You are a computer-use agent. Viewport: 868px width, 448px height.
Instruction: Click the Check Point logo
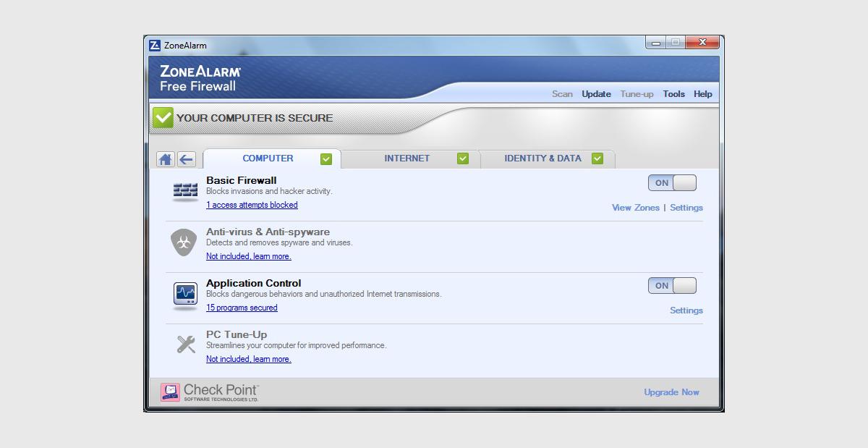(210, 392)
